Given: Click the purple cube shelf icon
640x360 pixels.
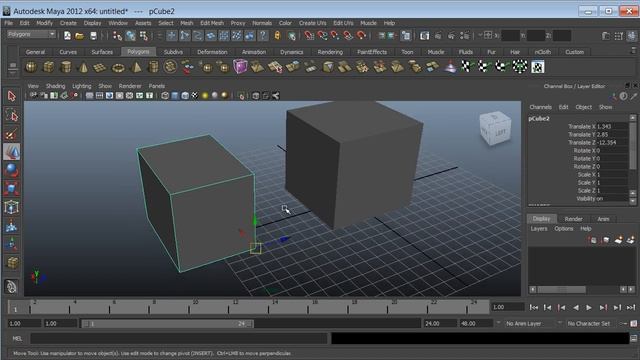Looking at the screenshot, I should (x=240, y=67).
